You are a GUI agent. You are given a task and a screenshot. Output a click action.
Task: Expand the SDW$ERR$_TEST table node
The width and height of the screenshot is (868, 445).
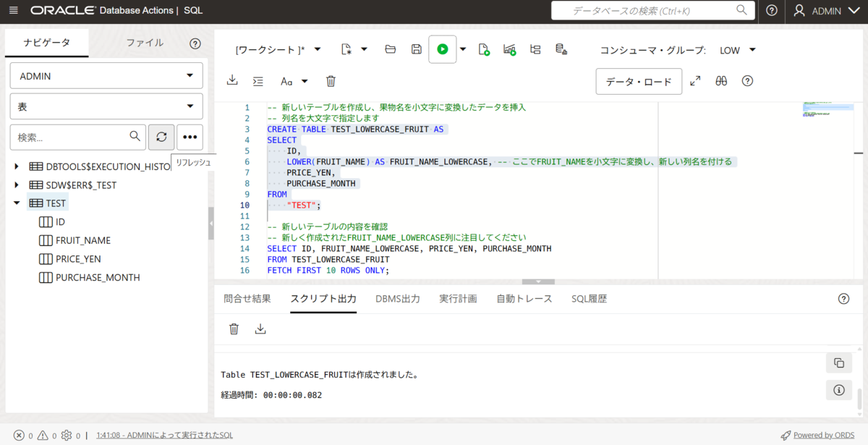pos(17,185)
